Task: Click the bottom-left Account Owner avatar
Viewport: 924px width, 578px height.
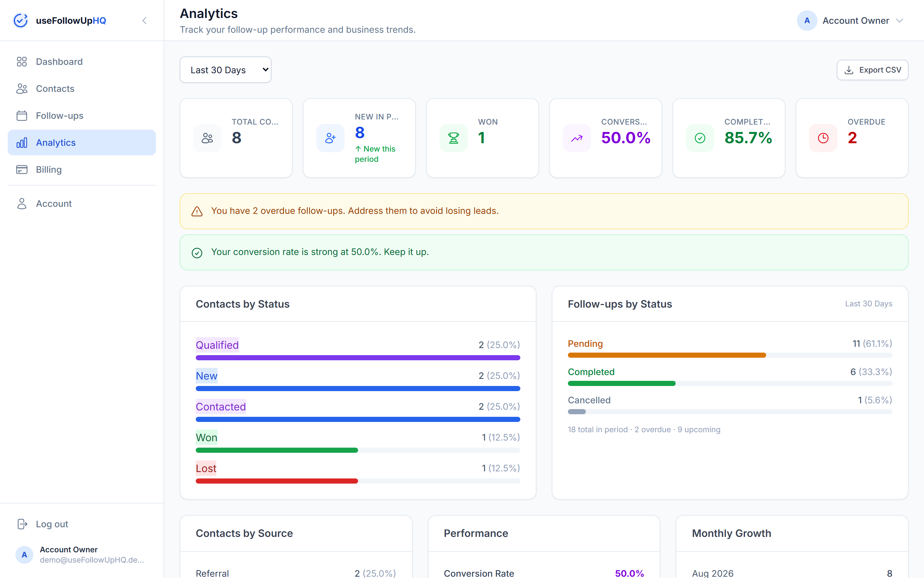Action: [24, 555]
